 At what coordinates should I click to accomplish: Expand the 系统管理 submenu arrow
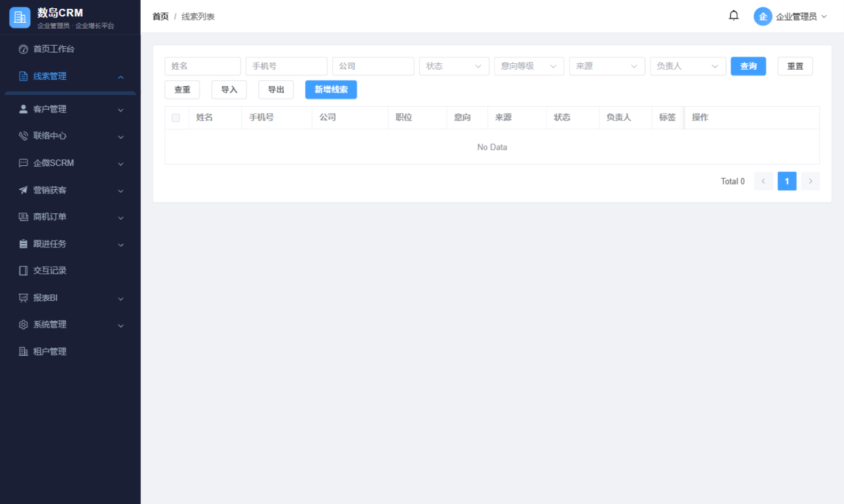pyautogui.click(x=121, y=325)
